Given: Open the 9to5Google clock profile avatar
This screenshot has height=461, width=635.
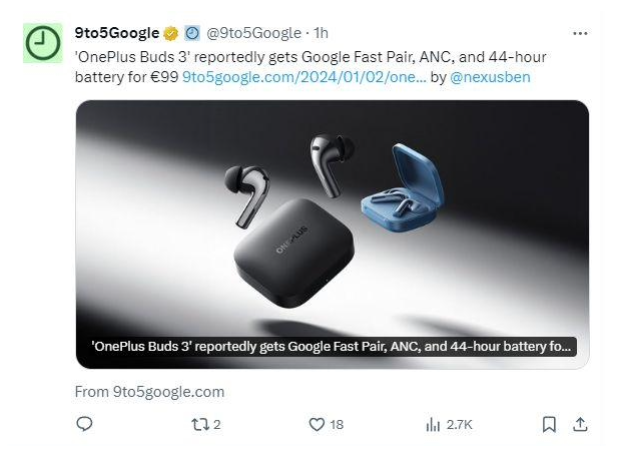Looking at the screenshot, I should [43, 43].
